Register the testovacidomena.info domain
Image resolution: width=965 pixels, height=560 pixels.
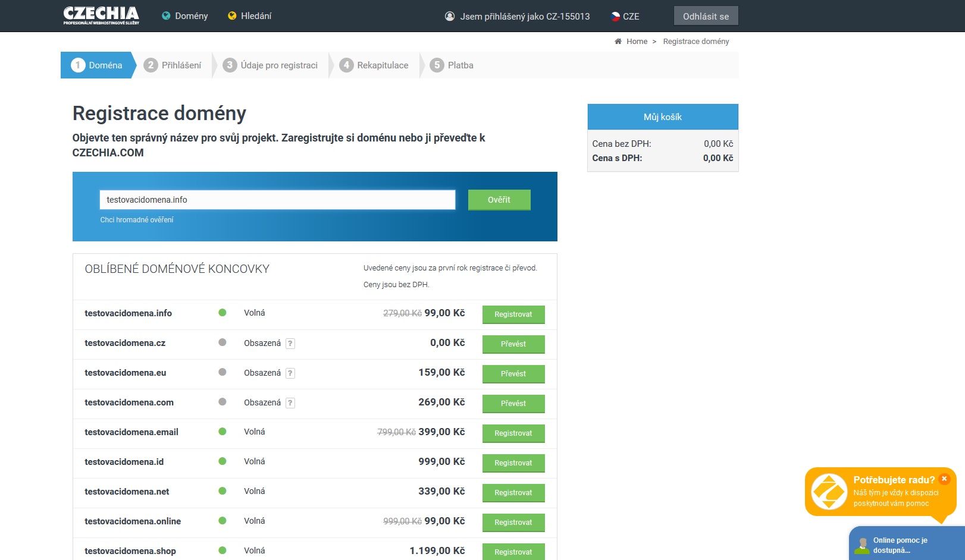pos(513,314)
